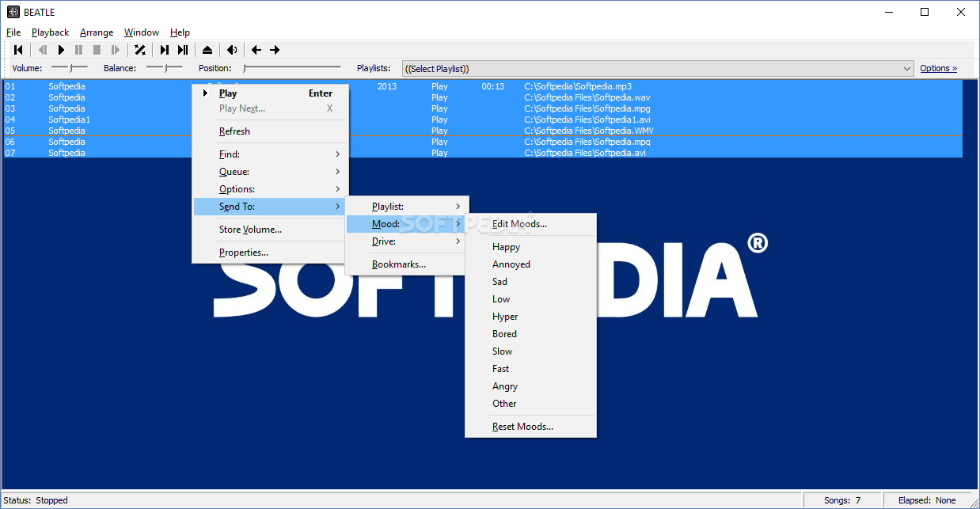Open Properties... from context menu
The height and width of the screenshot is (509, 980).
tap(270, 253)
